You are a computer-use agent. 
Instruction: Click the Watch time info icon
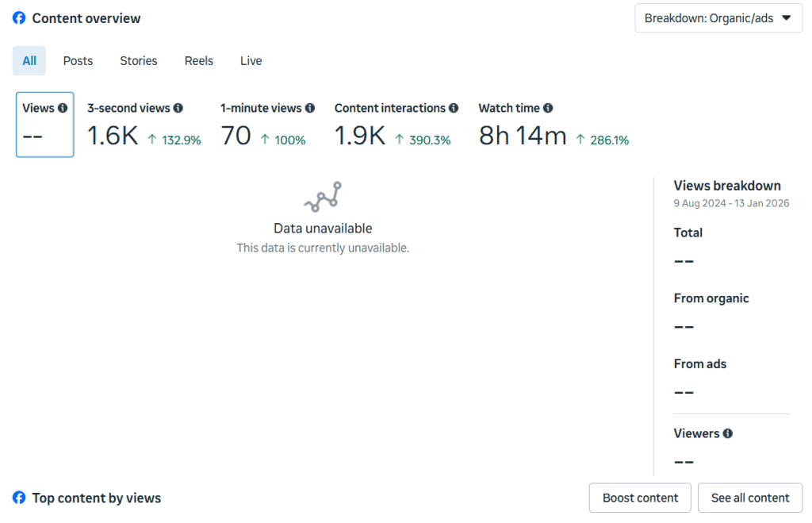pyautogui.click(x=548, y=108)
